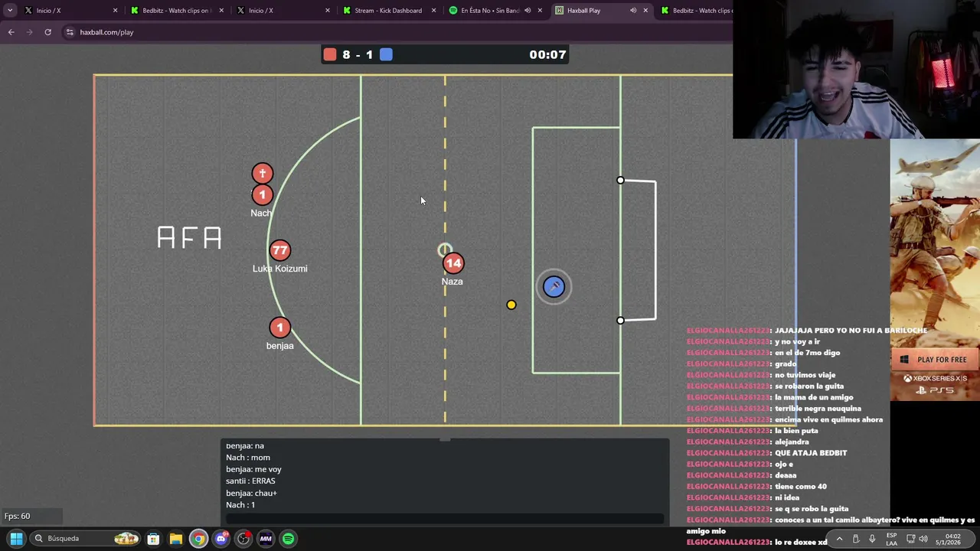Click the network tray icon
The width and height of the screenshot is (980, 551).
(910, 539)
